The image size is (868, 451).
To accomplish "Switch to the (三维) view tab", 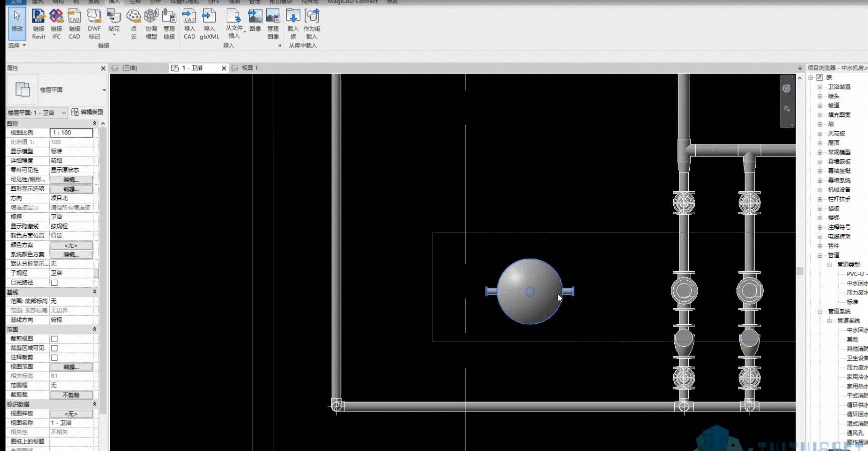I will point(129,68).
